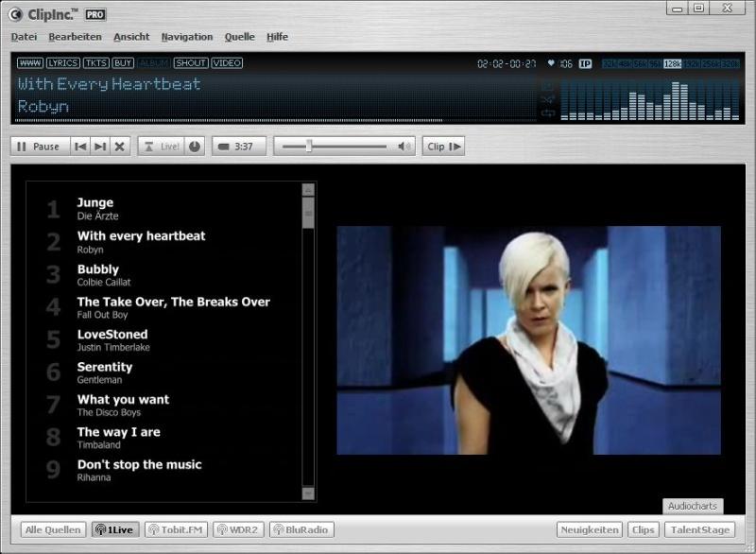Select chart entry Serentity
756x554 pixels.
coord(163,372)
